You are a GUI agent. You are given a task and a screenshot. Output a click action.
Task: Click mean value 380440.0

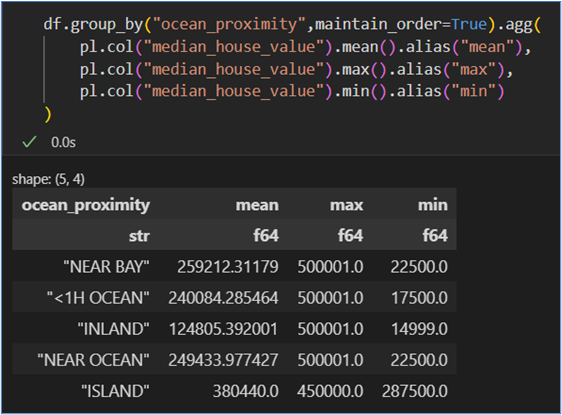coord(246,391)
